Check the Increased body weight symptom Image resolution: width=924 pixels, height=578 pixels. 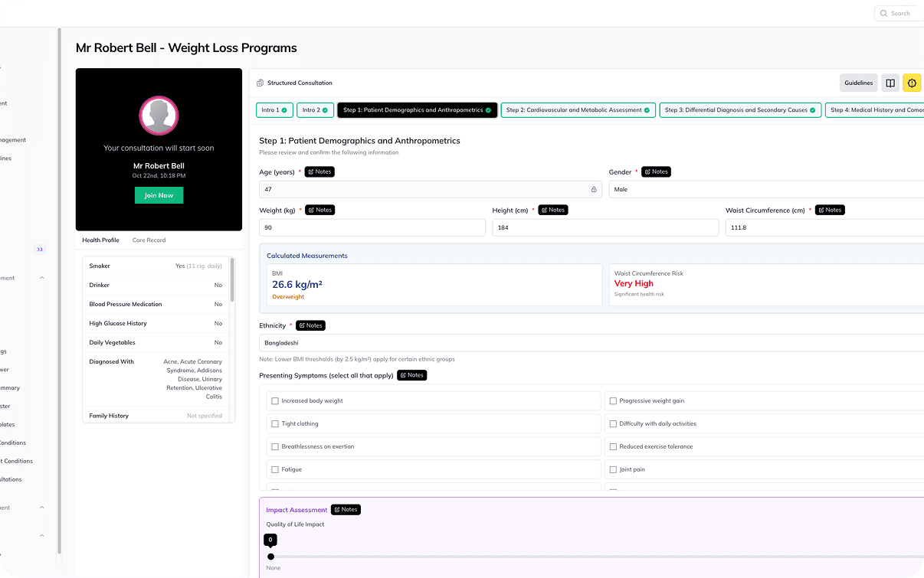click(275, 400)
